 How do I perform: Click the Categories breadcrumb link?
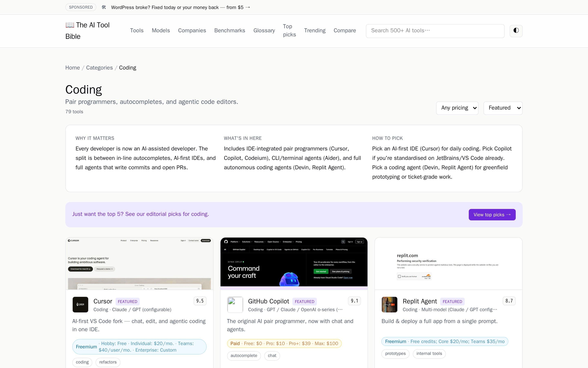point(99,68)
